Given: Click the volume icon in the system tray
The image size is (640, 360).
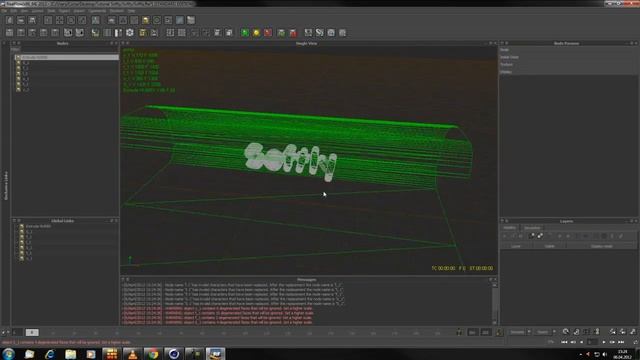Looking at the screenshot, I should click(604, 354).
